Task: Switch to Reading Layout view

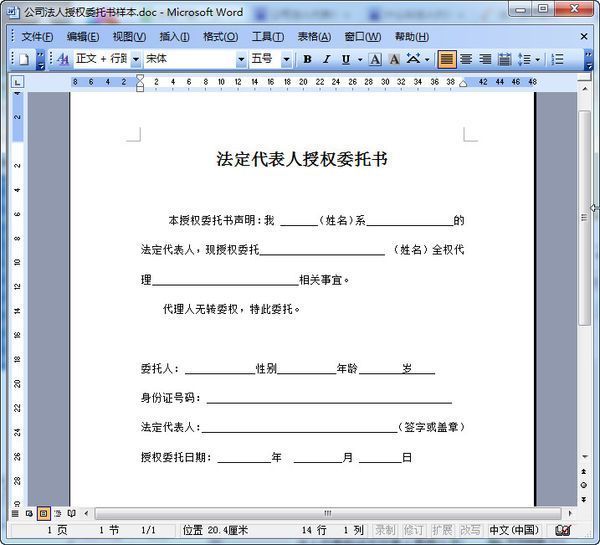Action: coord(72,514)
